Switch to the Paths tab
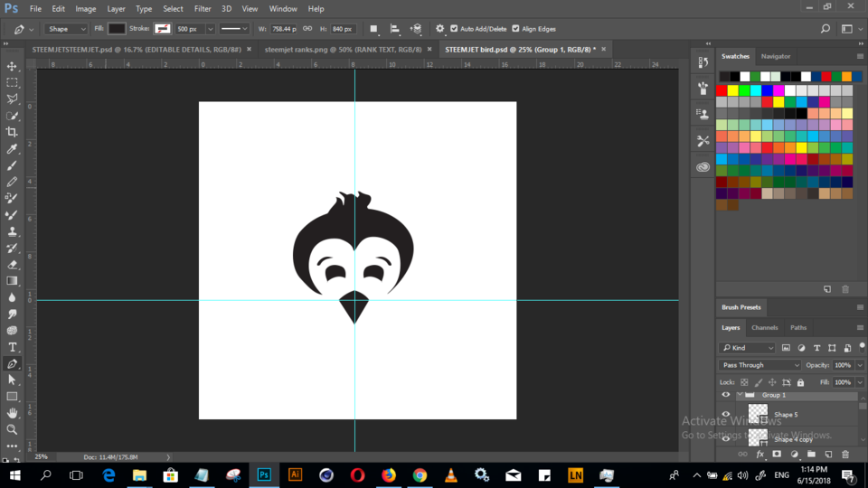Image resolution: width=868 pixels, height=488 pixels. point(798,327)
